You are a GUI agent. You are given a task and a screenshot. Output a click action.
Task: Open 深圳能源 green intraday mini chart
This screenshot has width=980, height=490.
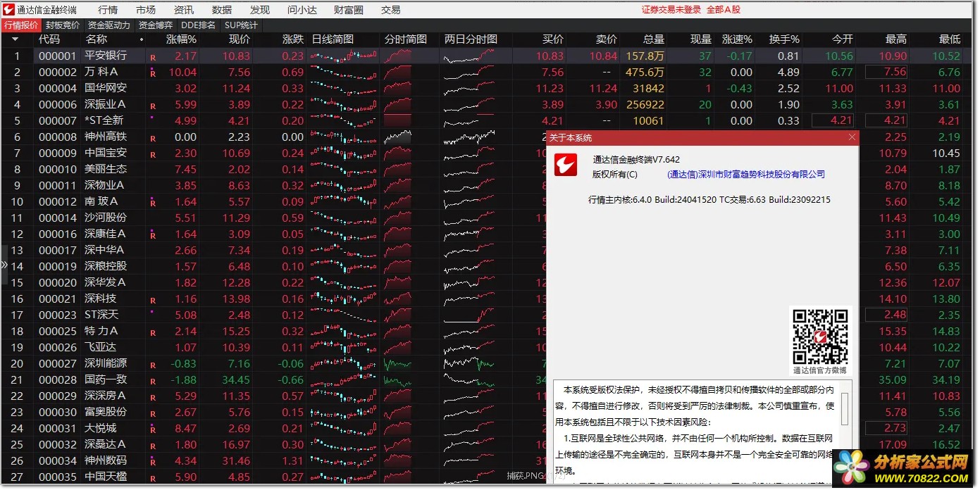coord(397,363)
